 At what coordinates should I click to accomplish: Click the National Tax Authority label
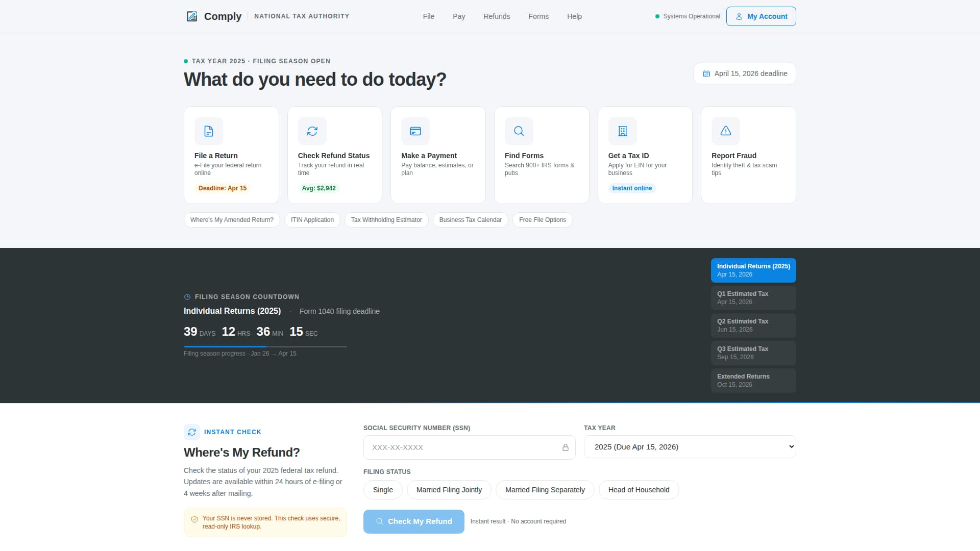click(x=302, y=16)
